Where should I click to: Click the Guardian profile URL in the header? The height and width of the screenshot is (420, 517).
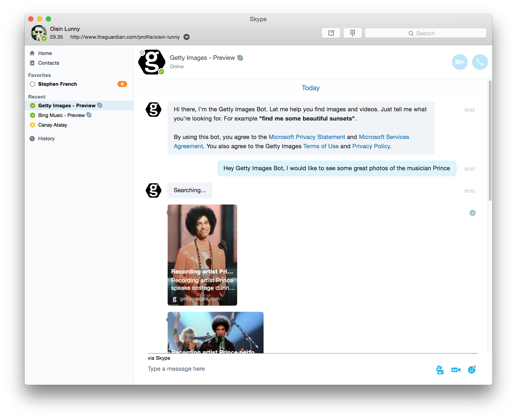tap(125, 37)
